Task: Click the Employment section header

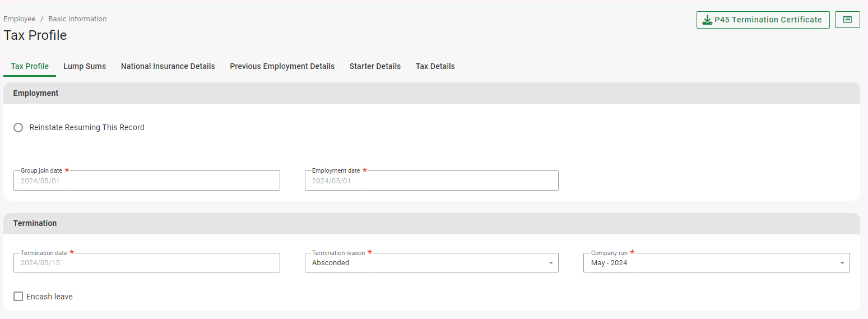Action: pos(36,93)
